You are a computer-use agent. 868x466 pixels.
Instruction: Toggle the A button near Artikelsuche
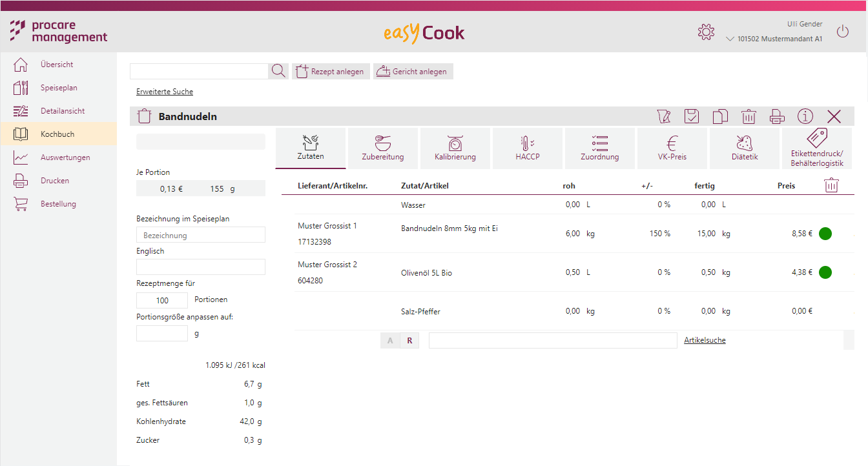click(x=390, y=340)
